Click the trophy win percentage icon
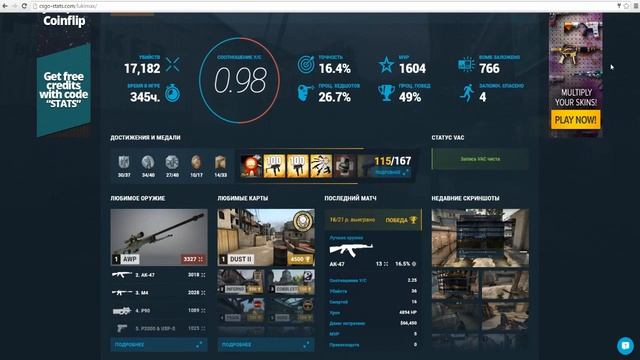The width and height of the screenshot is (640, 360). point(386,93)
